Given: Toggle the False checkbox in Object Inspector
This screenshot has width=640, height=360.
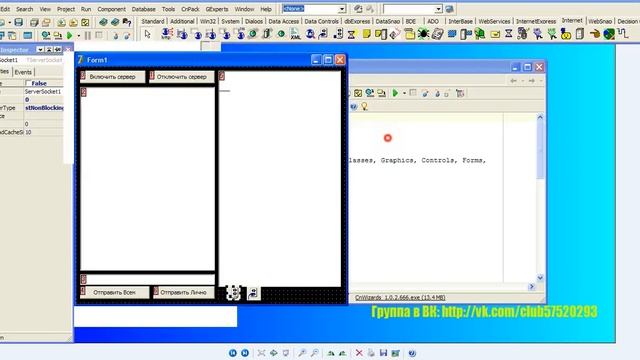Looking at the screenshot, I should point(28,83).
